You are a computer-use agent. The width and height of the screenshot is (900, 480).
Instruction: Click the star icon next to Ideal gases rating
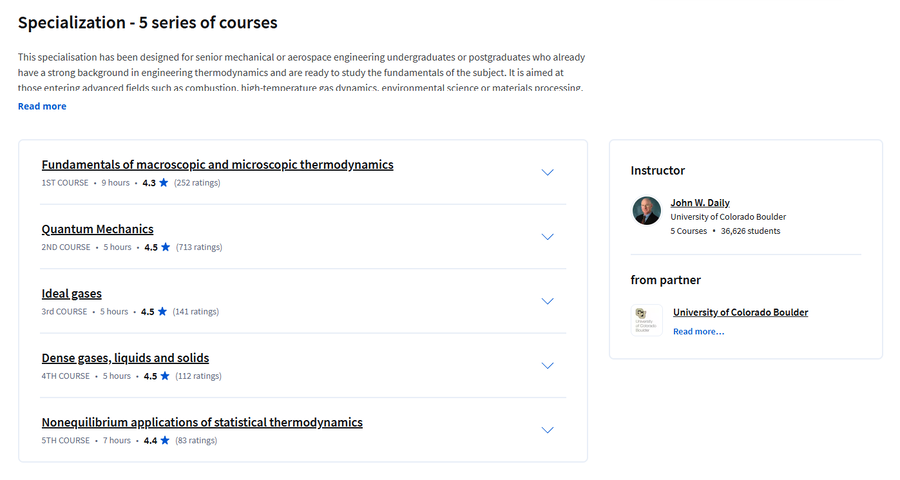click(162, 311)
